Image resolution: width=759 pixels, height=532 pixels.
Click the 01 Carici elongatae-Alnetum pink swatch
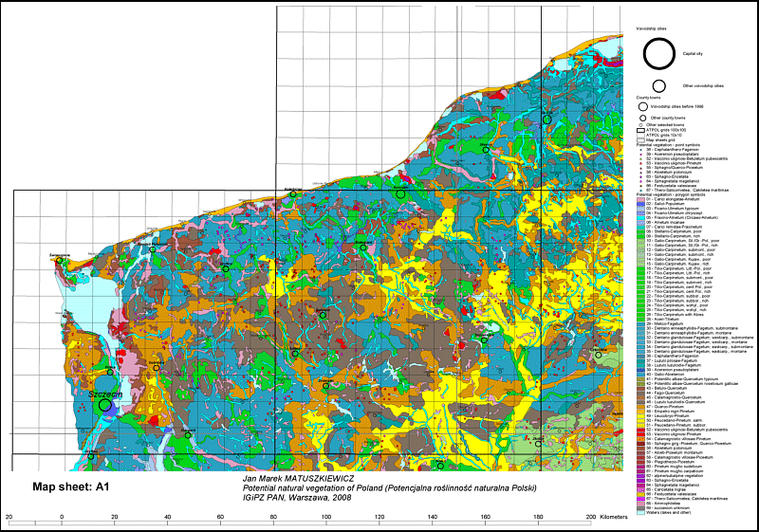[x=641, y=199]
